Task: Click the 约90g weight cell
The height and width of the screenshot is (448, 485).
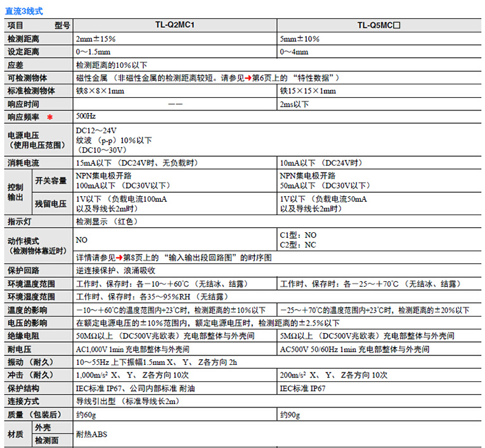Action: coord(290,414)
